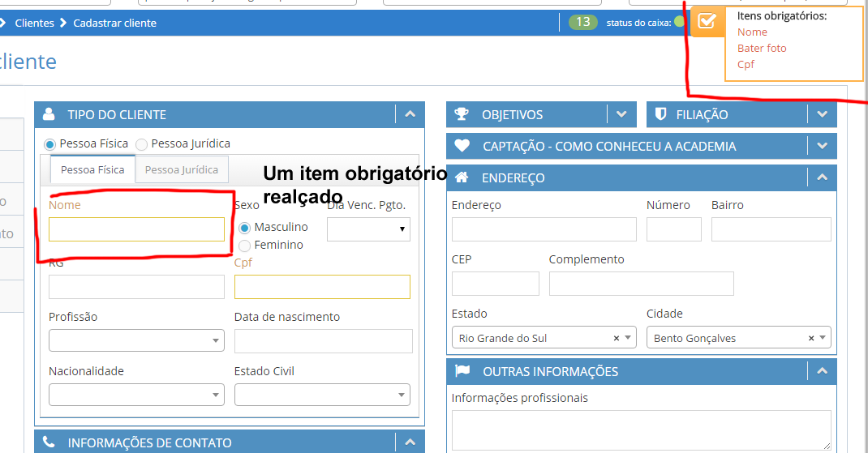Click the shield icon beside Filiação
The image size is (868, 453).
[x=660, y=114]
